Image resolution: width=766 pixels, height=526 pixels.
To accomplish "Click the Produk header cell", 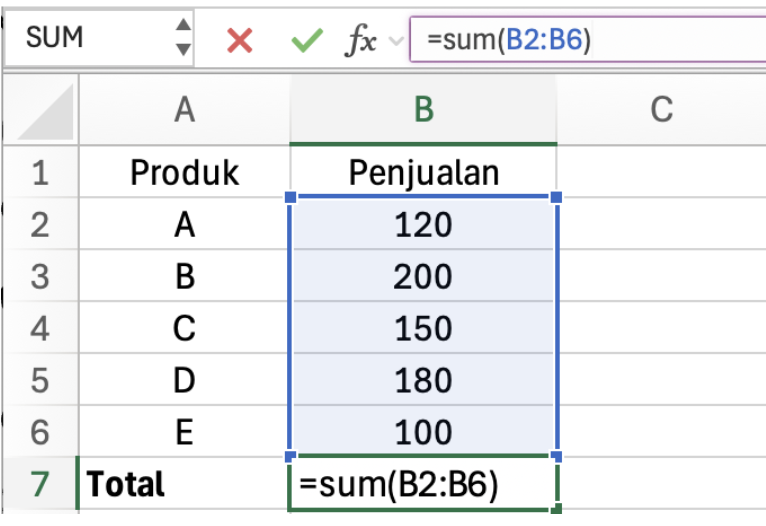I will pyautogui.click(x=184, y=173).
